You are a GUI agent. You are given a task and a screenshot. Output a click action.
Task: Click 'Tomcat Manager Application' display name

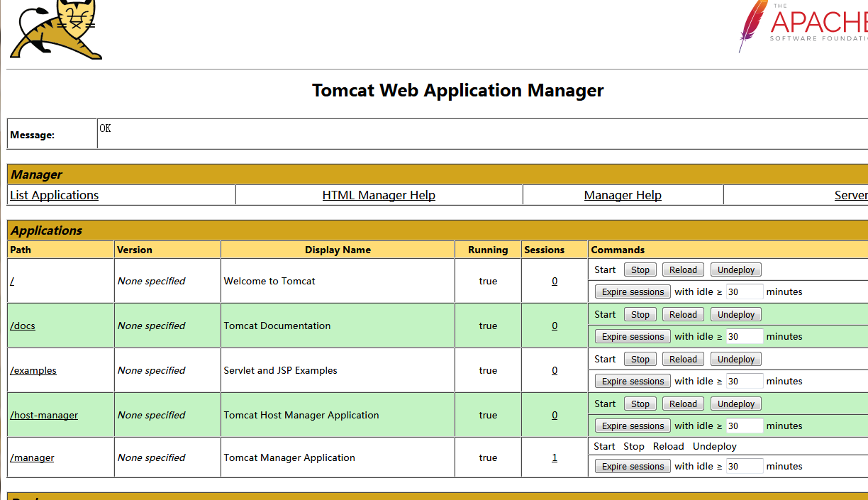[289, 457]
